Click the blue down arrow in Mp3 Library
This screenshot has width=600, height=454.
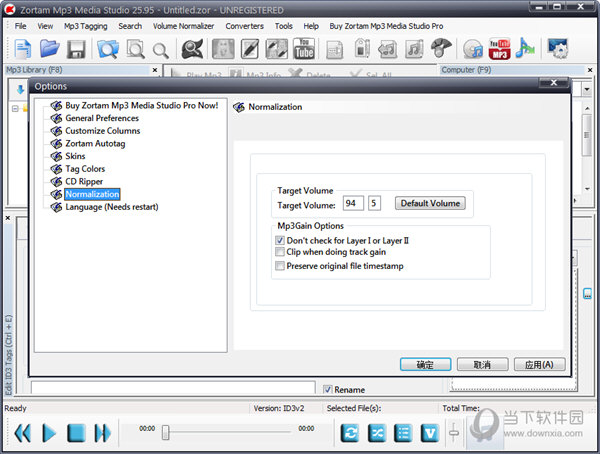[x=20, y=90]
